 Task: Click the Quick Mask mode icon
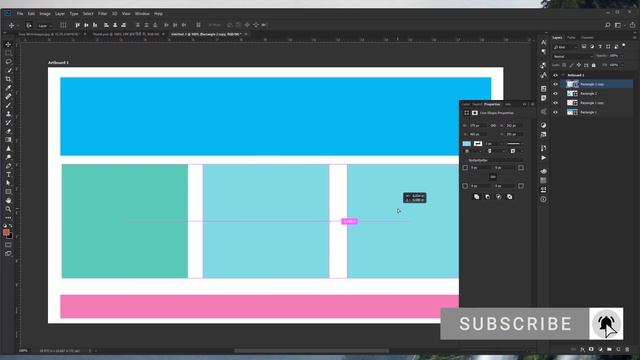8,245
